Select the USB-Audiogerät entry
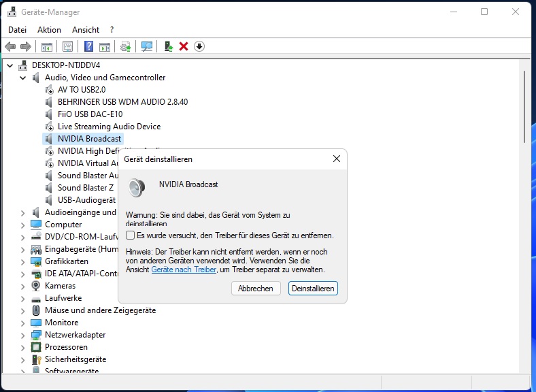Image resolution: width=536 pixels, height=392 pixels. (87, 200)
